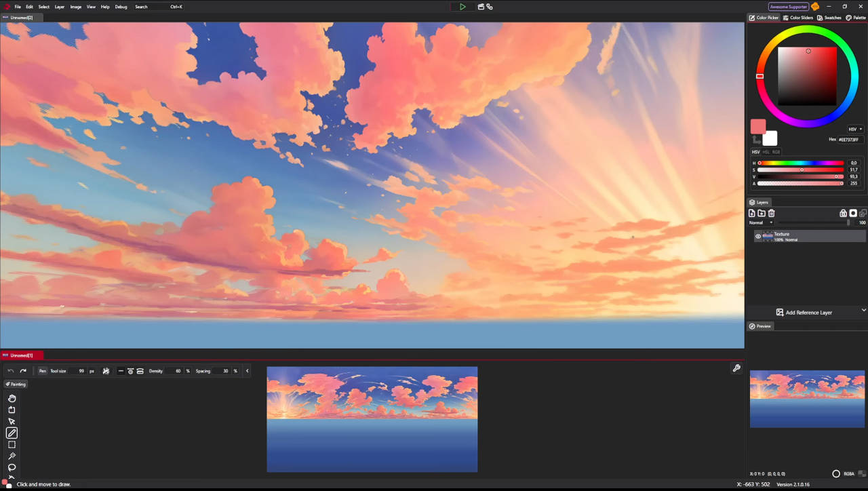The width and height of the screenshot is (868, 491).
Task: Click the Awesome Supporter badge
Action: (x=788, y=7)
